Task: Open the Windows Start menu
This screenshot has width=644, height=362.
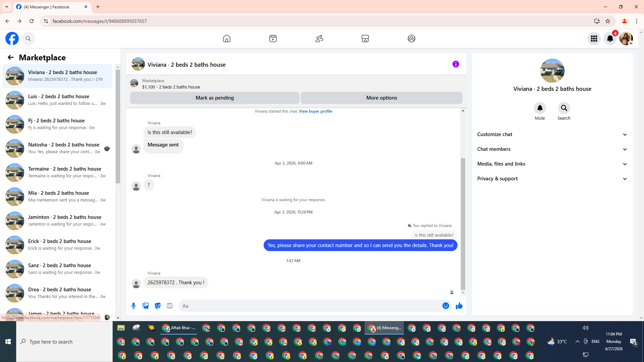Action: click(x=8, y=342)
